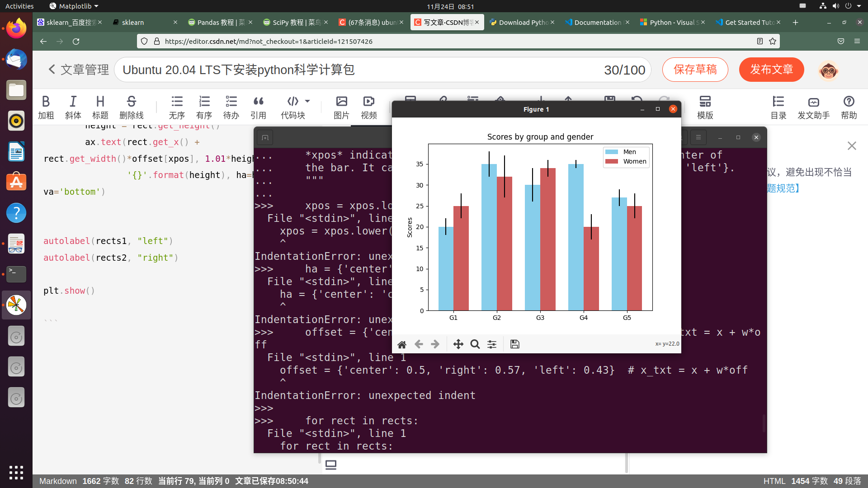Switch to the Pandas 教程 tab
868x488 pixels.
pos(217,22)
